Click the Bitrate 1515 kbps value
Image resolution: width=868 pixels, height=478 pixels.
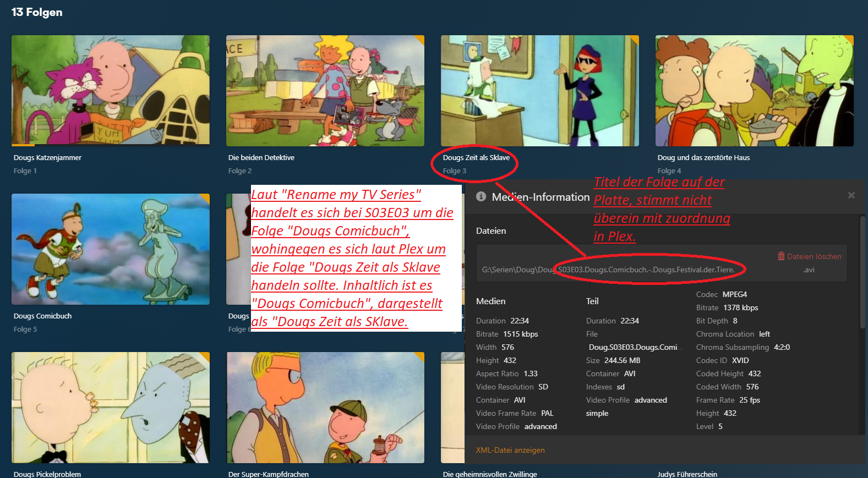coord(521,334)
